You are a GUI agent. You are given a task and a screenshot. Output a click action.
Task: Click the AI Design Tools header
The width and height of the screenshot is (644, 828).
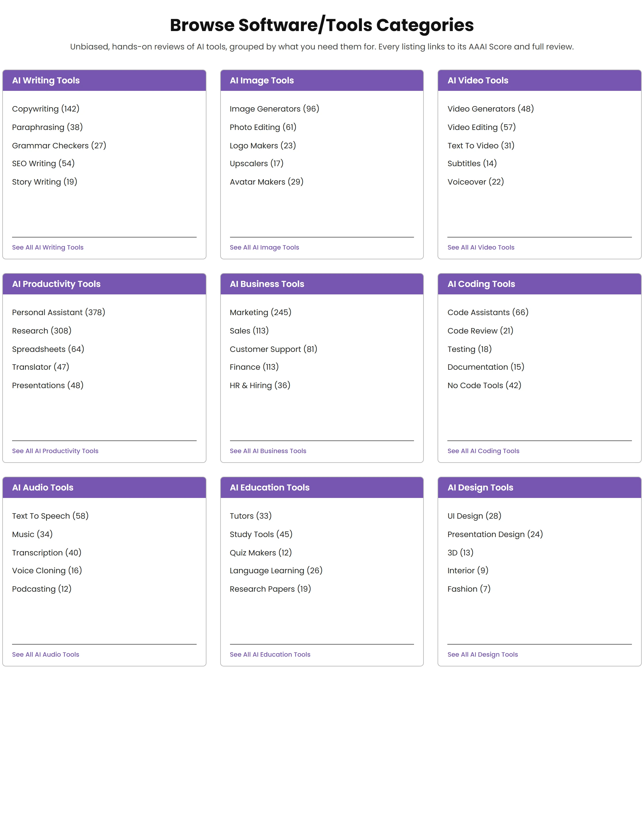coord(539,488)
